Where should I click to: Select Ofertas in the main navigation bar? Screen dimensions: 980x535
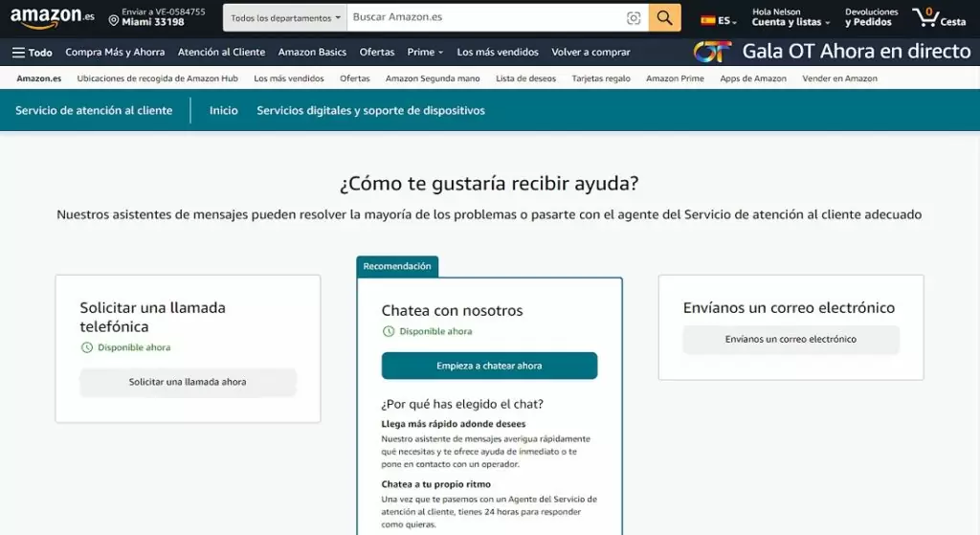(x=376, y=53)
